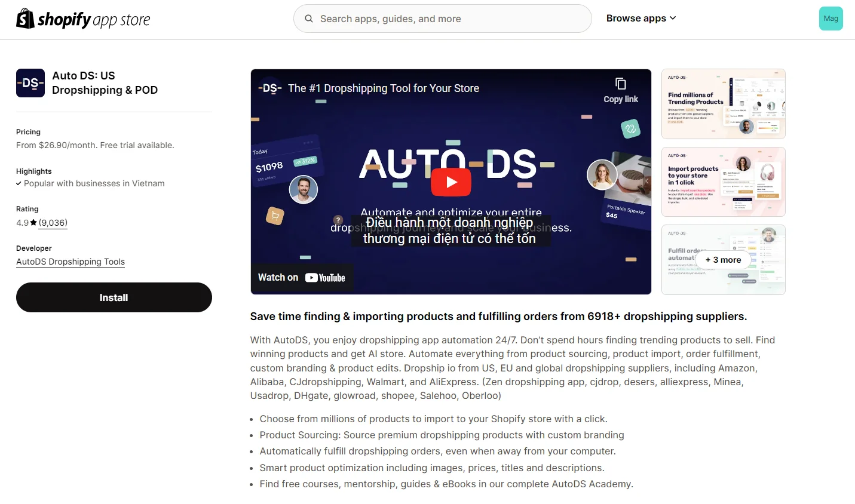Open Import products to your store screenshot

[723, 182]
